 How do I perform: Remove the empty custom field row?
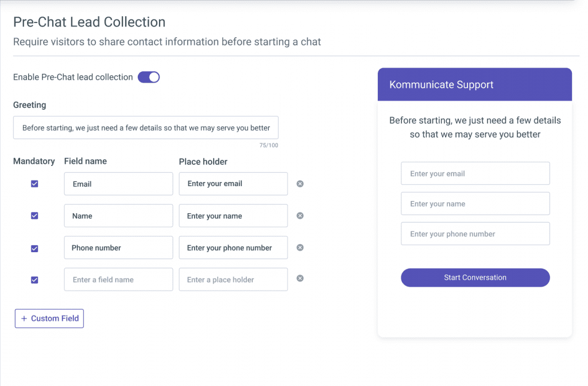tap(300, 279)
